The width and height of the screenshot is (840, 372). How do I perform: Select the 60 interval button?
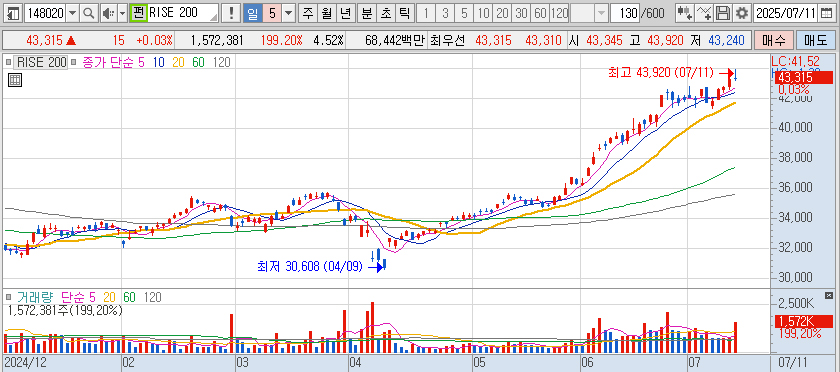[x=540, y=13]
